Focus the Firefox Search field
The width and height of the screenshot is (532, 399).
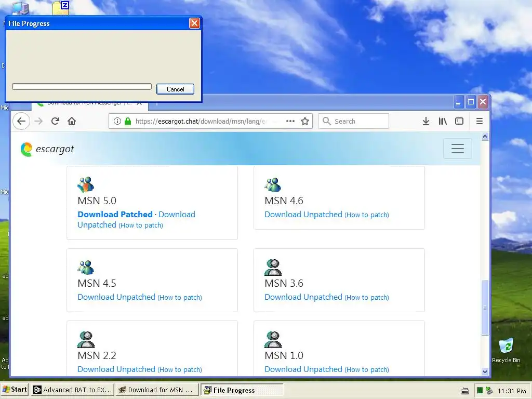(x=353, y=121)
